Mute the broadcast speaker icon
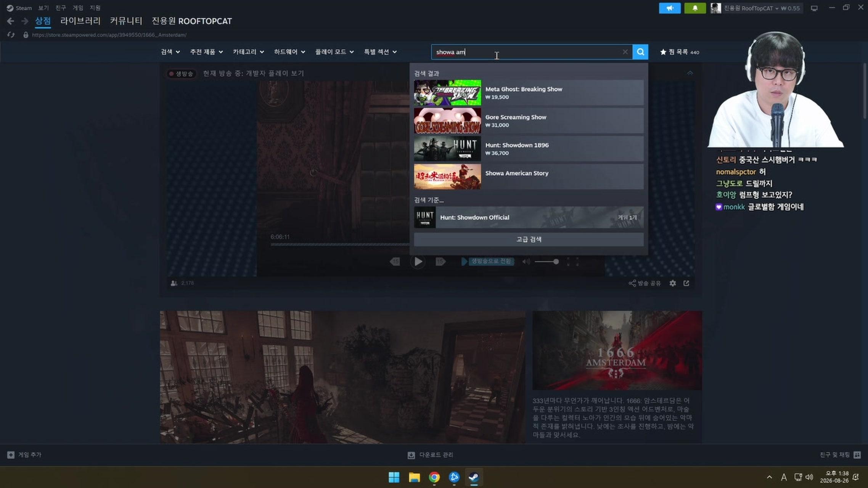The image size is (868, 488). (526, 262)
